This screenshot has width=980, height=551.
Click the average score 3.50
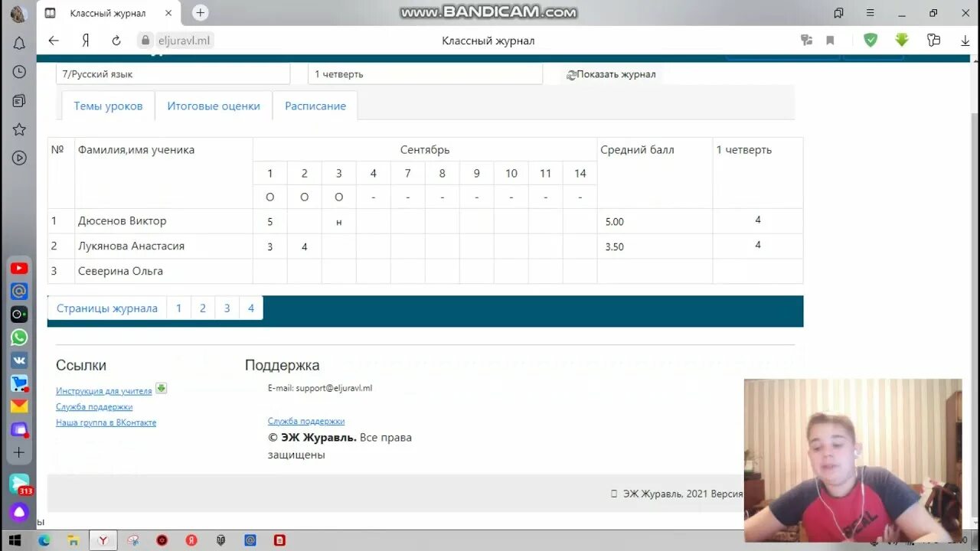(615, 247)
